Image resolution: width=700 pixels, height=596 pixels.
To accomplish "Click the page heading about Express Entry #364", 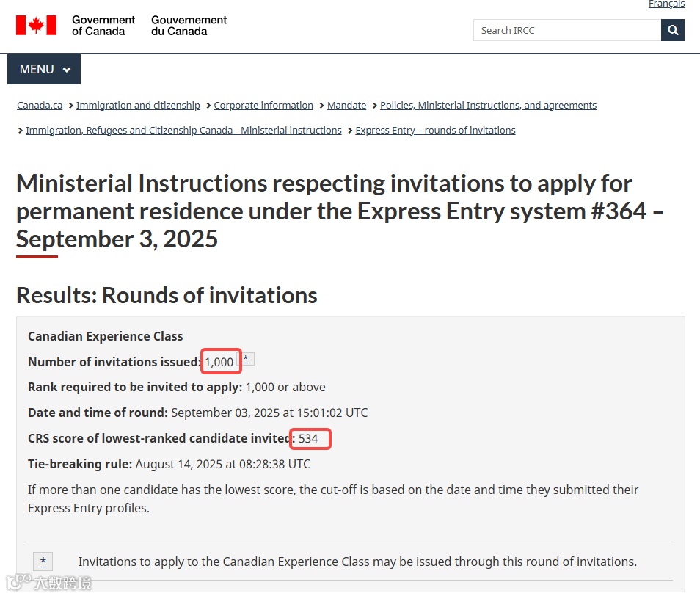I will tap(339, 211).
